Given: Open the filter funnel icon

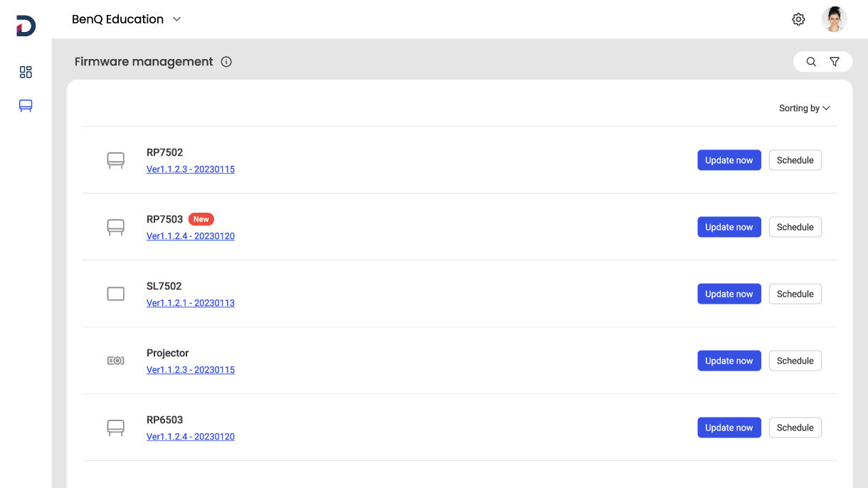Looking at the screenshot, I should 835,62.
